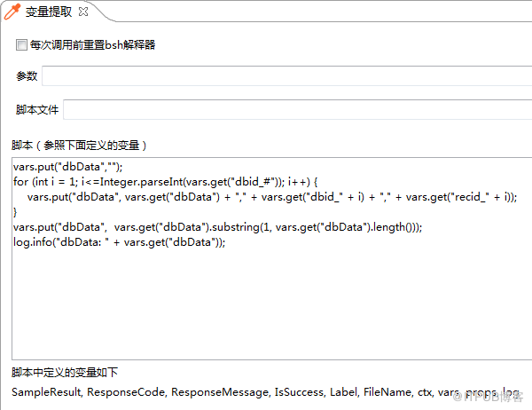Click the 脚本（参照下面定义的变量）label
The width and height of the screenshot is (532, 410).
tap(79, 146)
